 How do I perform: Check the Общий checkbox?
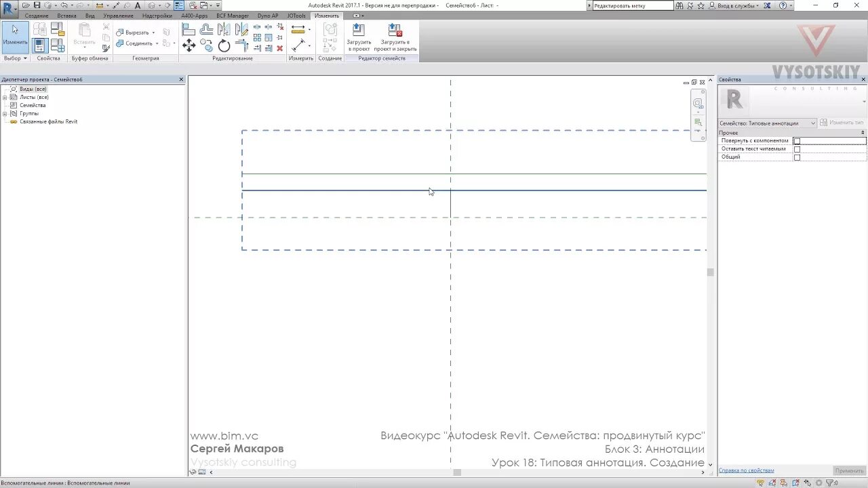pos(797,157)
